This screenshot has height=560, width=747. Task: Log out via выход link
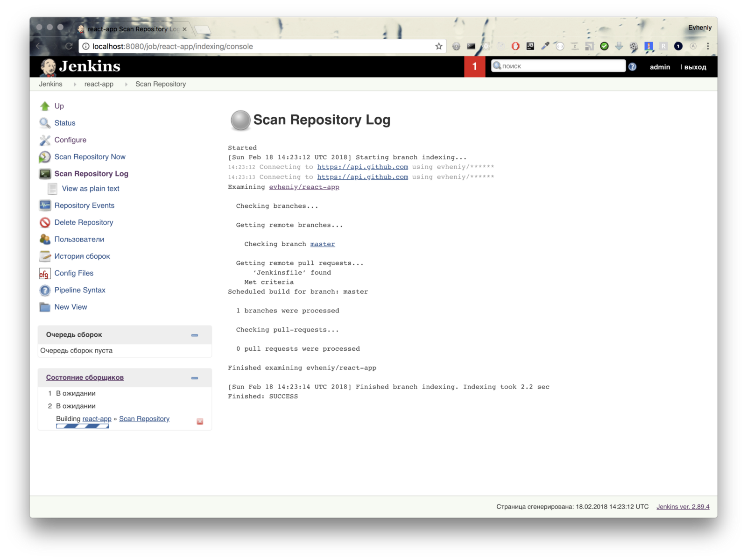(695, 67)
